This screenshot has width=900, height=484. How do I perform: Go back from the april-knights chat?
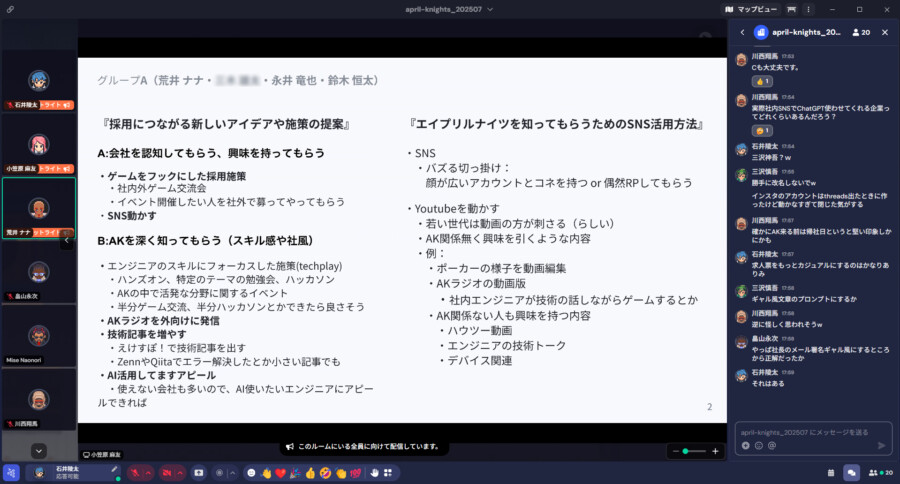click(x=742, y=32)
